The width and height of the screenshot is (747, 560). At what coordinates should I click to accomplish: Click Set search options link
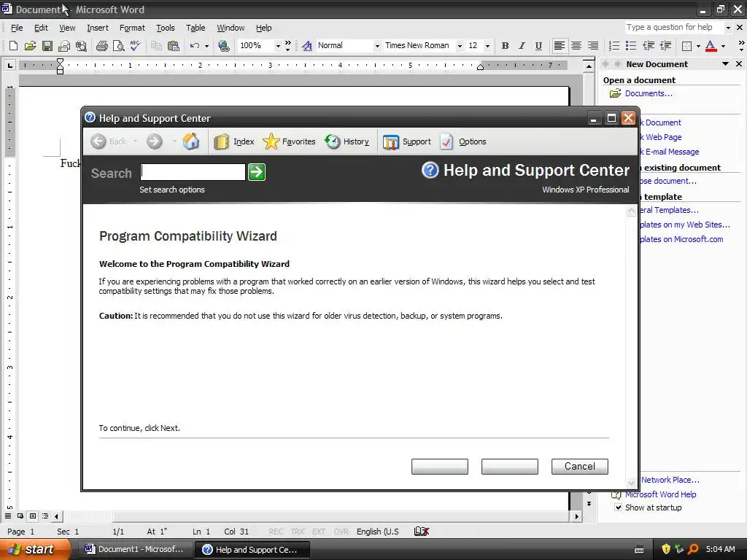coord(172,190)
